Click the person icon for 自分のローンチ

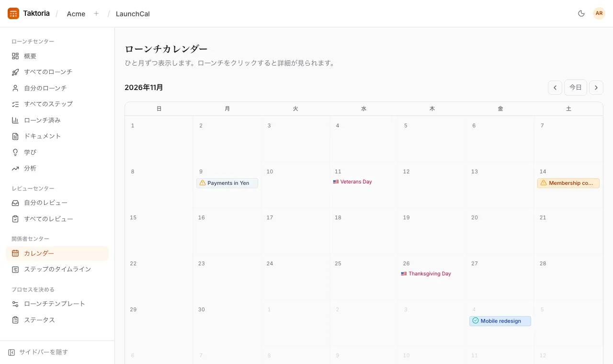15,88
